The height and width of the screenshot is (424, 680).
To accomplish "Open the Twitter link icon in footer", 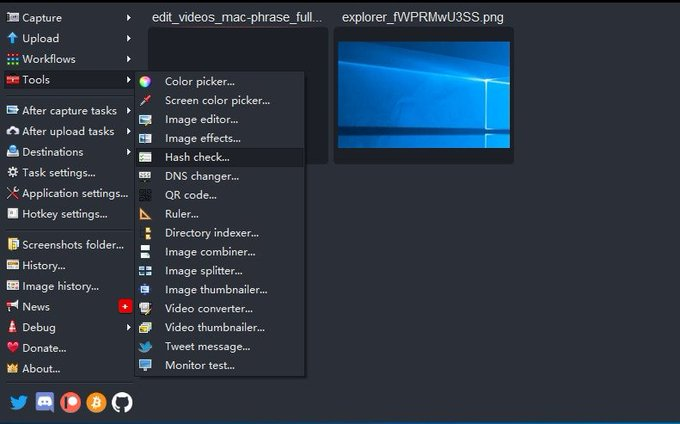I will click(19, 402).
